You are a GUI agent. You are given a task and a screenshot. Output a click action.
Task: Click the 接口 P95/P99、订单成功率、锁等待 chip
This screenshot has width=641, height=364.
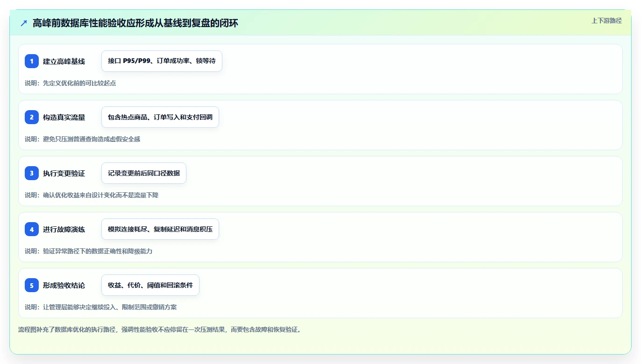coord(162,61)
